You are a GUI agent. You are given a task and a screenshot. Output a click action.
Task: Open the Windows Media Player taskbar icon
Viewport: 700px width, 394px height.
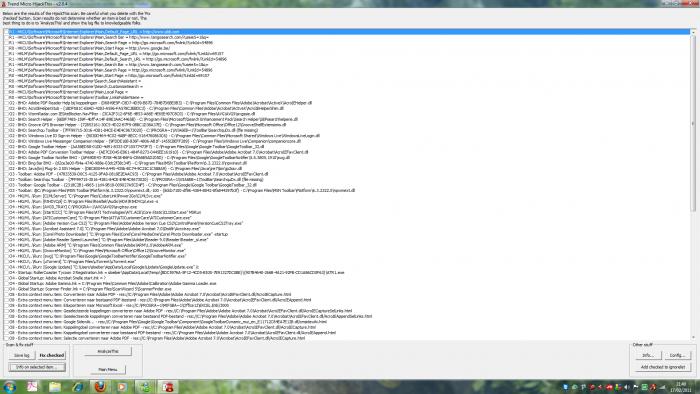click(x=121, y=387)
